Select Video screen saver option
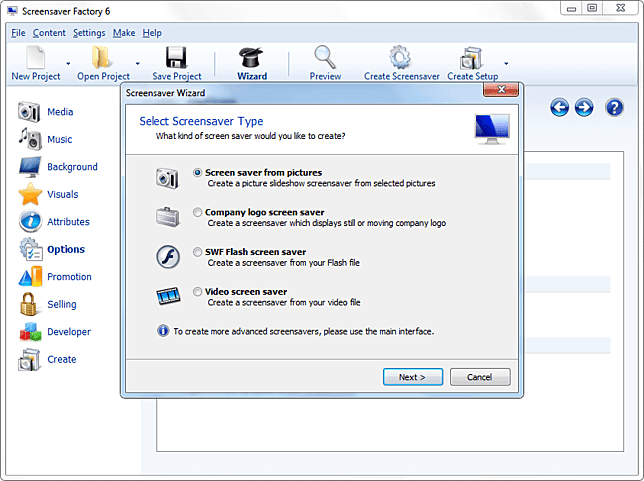This screenshot has height=481, width=644. point(198,292)
